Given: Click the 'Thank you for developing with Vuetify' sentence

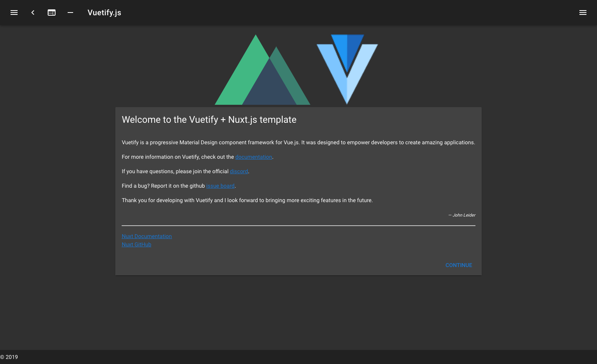Looking at the screenshot, I should 247,200.
